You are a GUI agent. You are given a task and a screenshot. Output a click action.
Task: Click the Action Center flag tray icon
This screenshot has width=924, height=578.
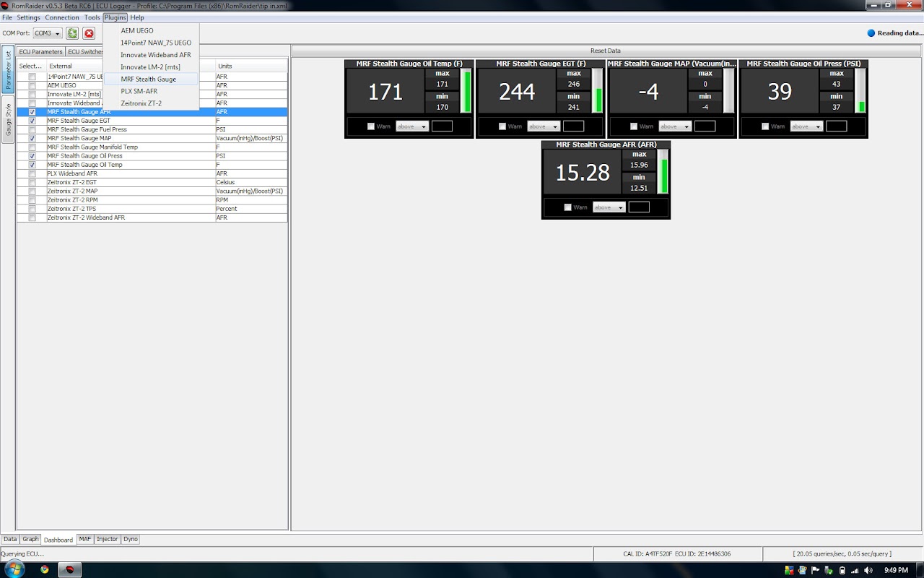[x=815, y=571]
